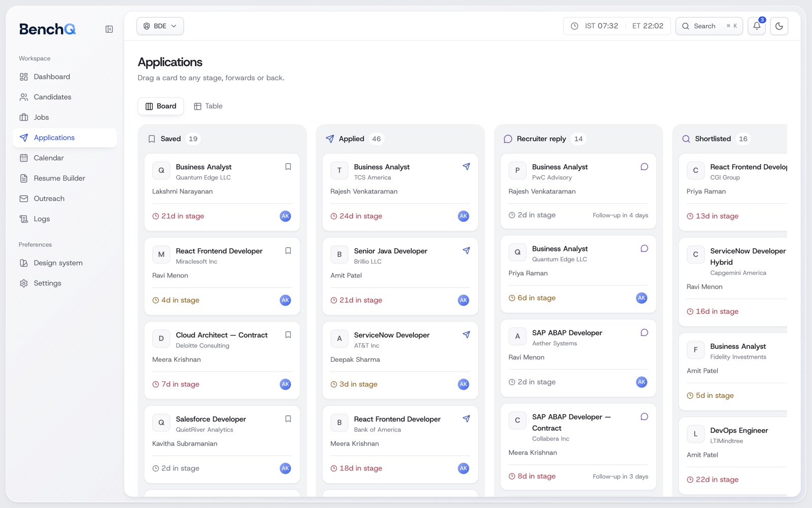Click chat icon on Collabera Inc card
This screenshot has height=508, width=812.
tap(645, 417)
